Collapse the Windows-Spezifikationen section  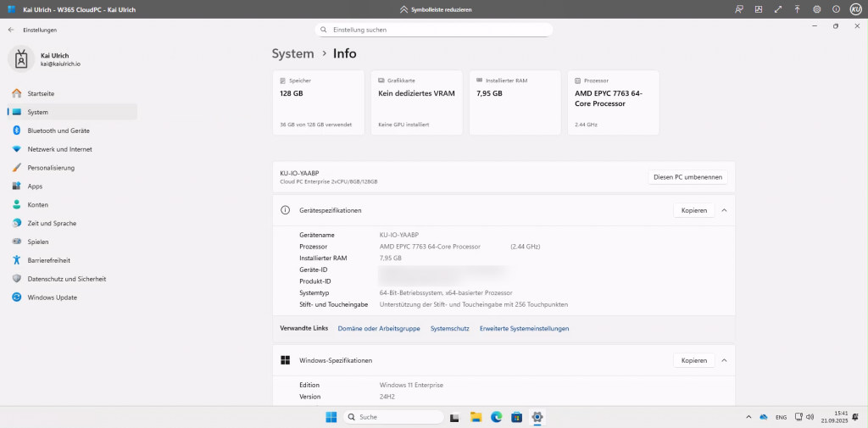pyautogui.click(x=724, y=360)
